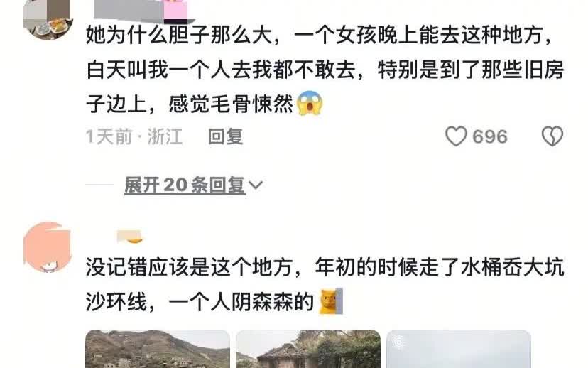Image resolution: width=588 pixels, height=368 pixels.
Task: Open the second commenter's pink avatar
Action: [47, 247]
